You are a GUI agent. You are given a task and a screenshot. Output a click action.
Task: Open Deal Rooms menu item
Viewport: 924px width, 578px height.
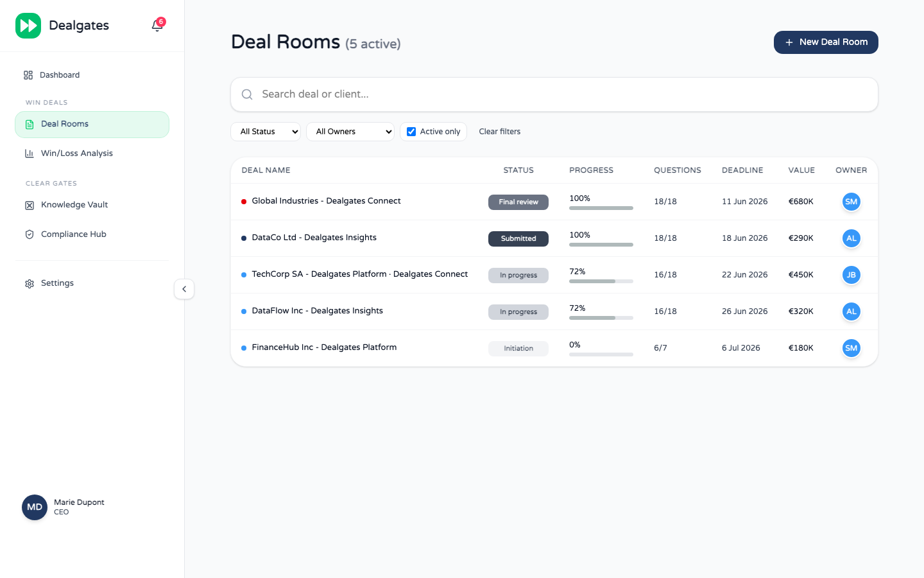(92, 125)
